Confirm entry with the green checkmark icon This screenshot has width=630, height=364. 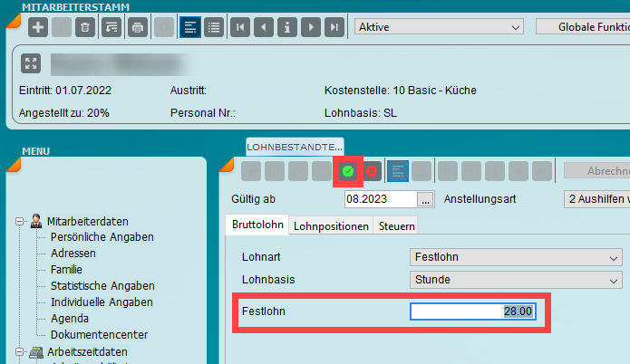pyautogui.click(x=347, y=170)
